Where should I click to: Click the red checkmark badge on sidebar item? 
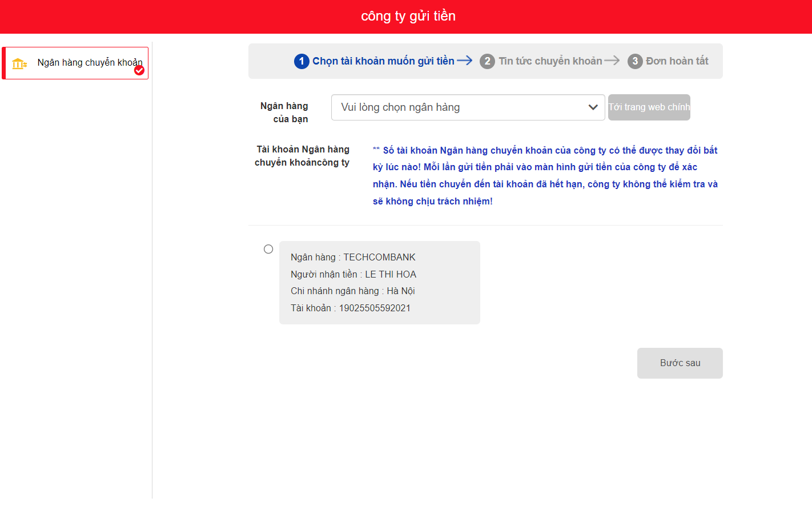(x=139, y=70)
